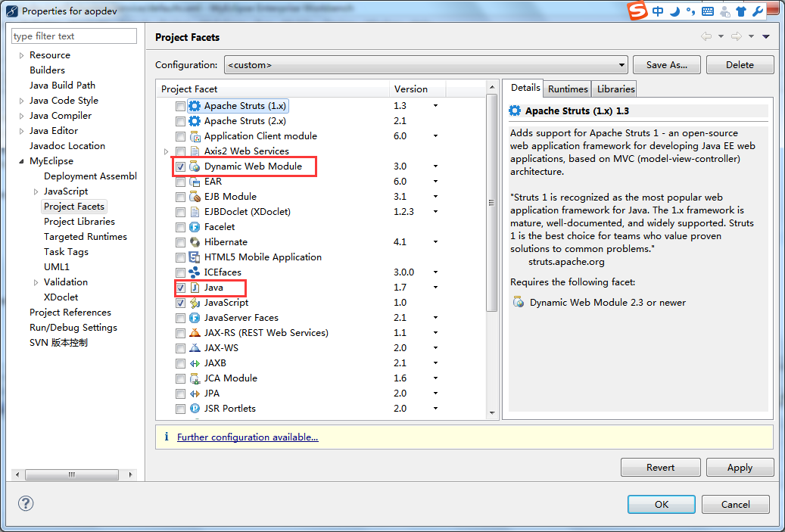Check the EJB Module checkbox
785x532 pixels.
point(180,197)
